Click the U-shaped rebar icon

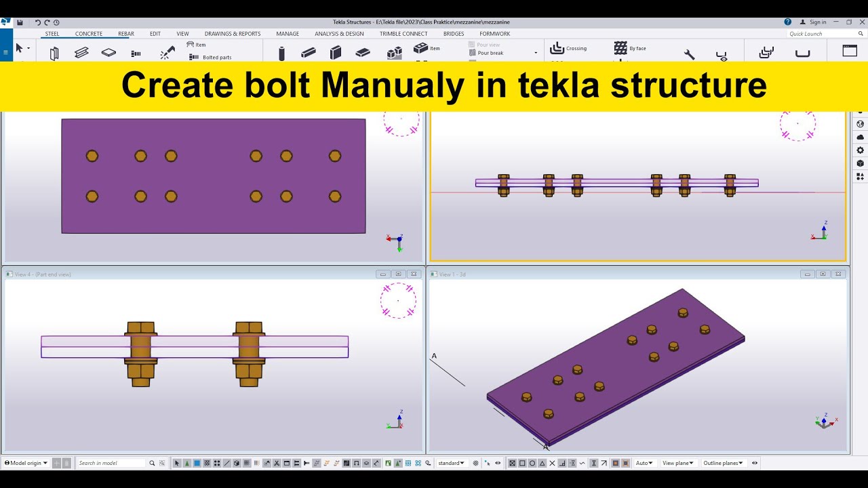coord(802,53)
